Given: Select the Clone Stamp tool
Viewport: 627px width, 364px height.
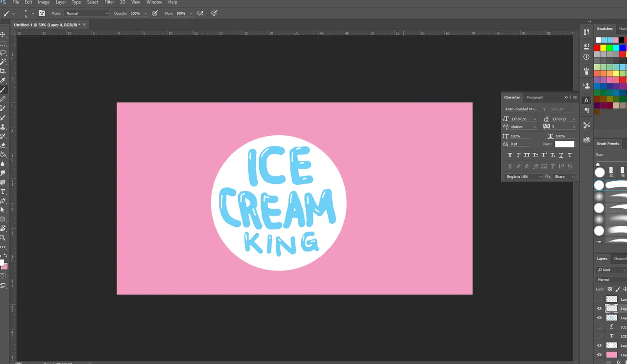Looking at the screenshot, I should point(3,127).
